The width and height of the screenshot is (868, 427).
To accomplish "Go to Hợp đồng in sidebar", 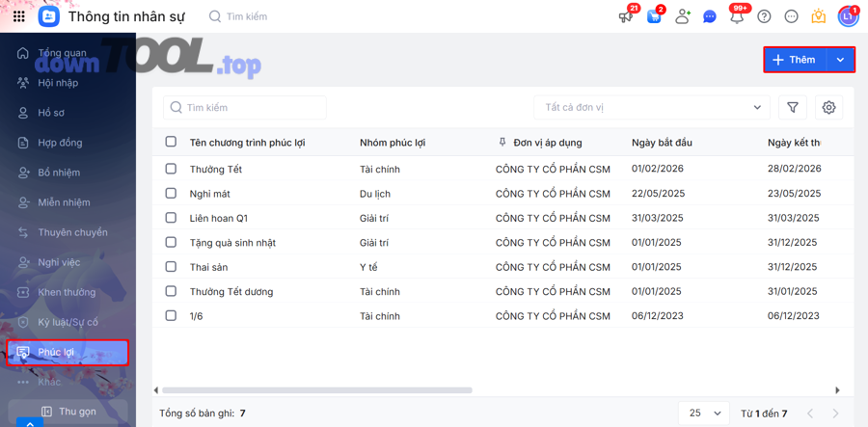I will tap(60, 143).
